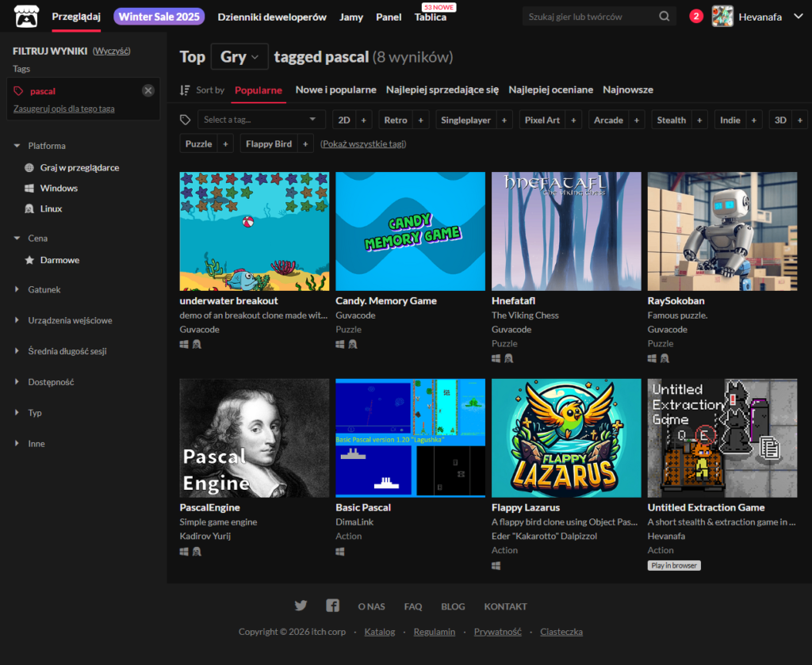The height and width of the screenshot is (665, 812).
Task: Switch to Najlepiej oceniane sort tab
Action: click(550, 90)
